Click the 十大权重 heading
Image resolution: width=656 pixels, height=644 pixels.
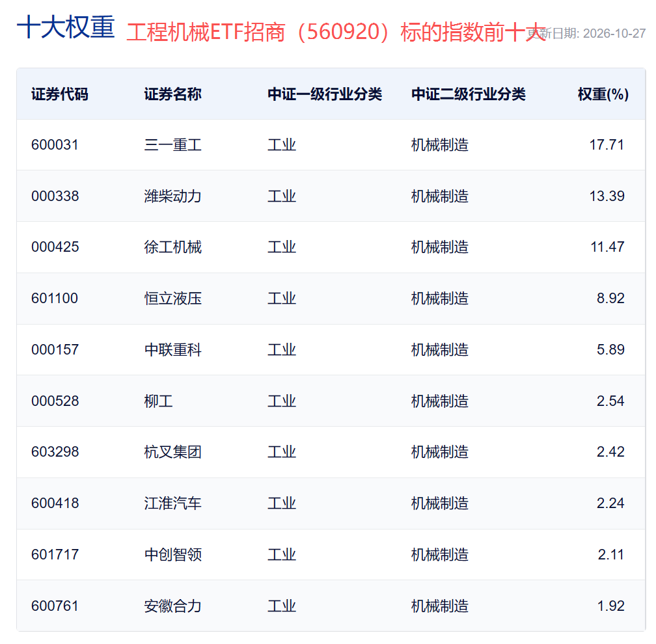tap(66, 27)
